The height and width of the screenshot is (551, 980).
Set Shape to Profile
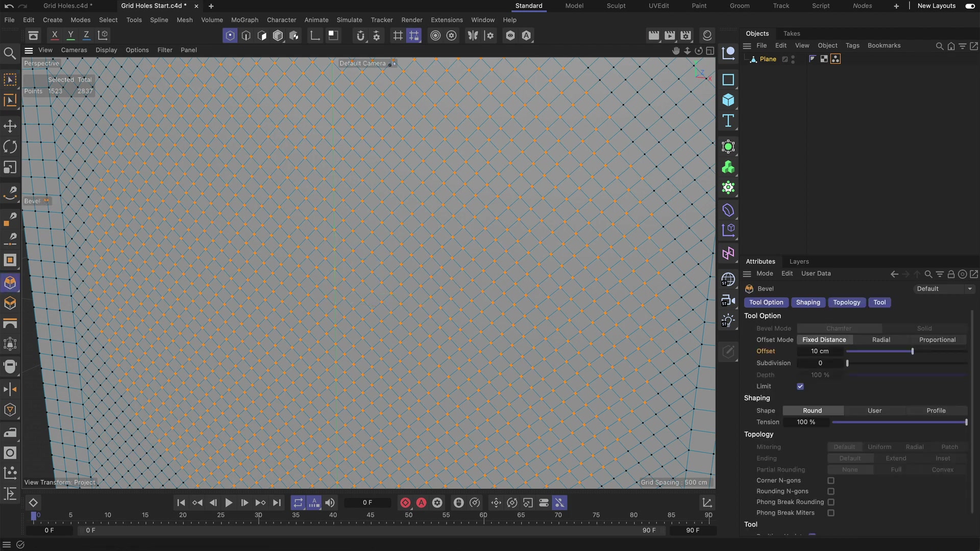click(936, 410)
